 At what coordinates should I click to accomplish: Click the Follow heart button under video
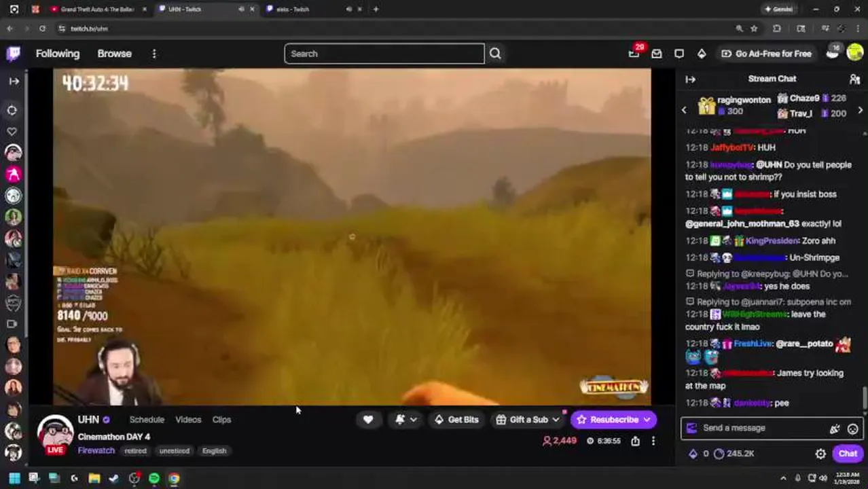click(368, 420)
